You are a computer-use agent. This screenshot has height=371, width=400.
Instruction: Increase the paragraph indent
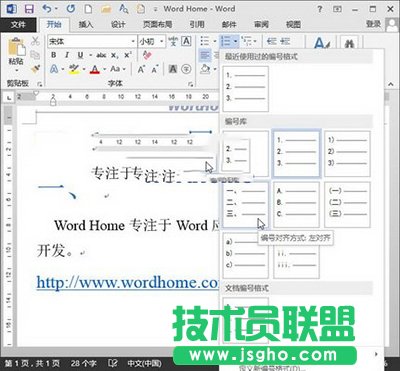[285, 41]
